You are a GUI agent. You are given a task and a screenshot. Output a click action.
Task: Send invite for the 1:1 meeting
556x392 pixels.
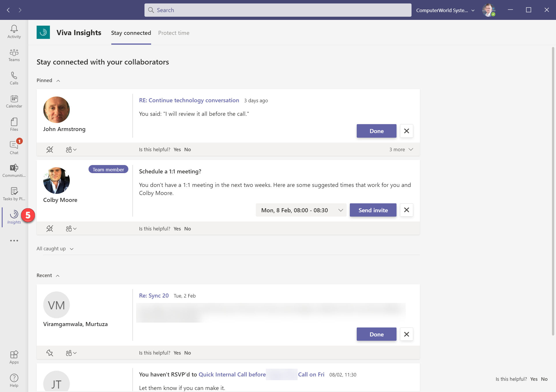pyautogui.click(x=373, y=210)
